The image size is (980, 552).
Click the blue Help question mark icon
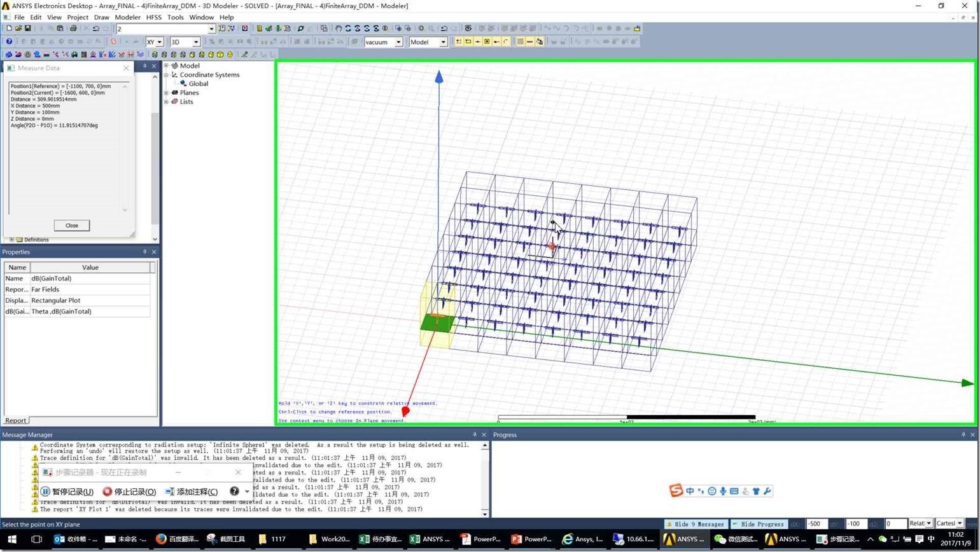coord(9,42)
